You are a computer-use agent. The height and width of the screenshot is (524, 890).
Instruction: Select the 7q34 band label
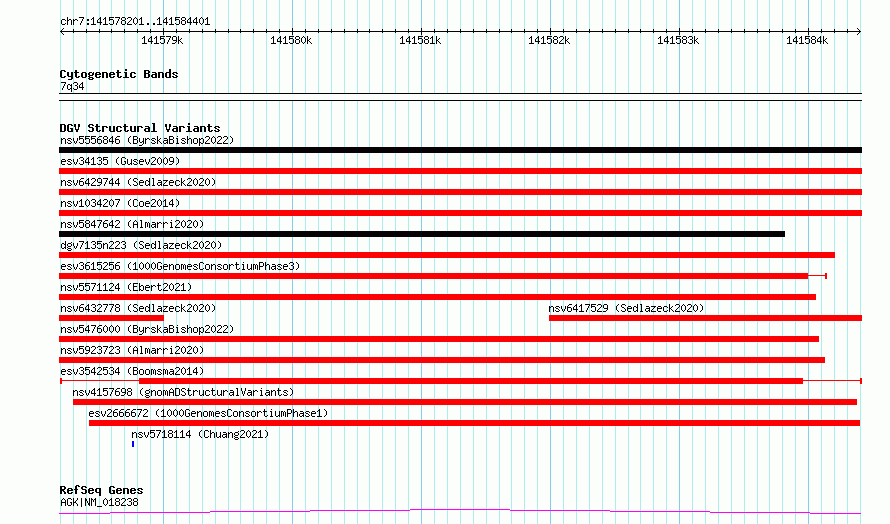pos(72,86)
